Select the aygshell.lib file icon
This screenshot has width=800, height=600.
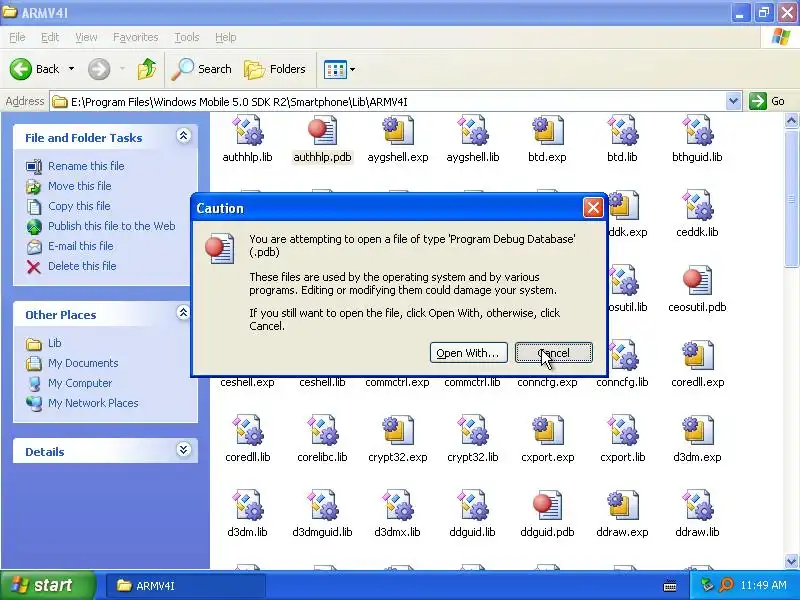(472, 131)
